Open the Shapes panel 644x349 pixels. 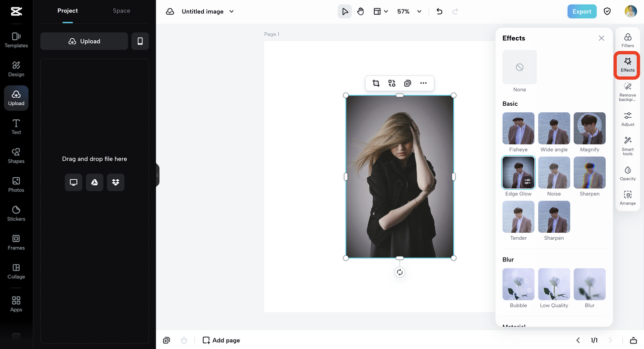(x=16, y=156)
